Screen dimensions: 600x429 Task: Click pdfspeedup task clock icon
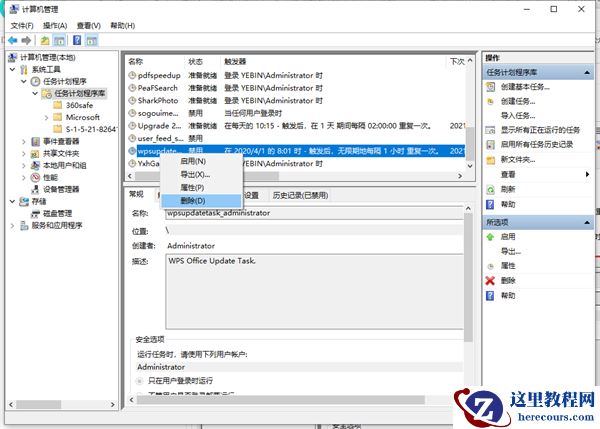tap(132, 75)
